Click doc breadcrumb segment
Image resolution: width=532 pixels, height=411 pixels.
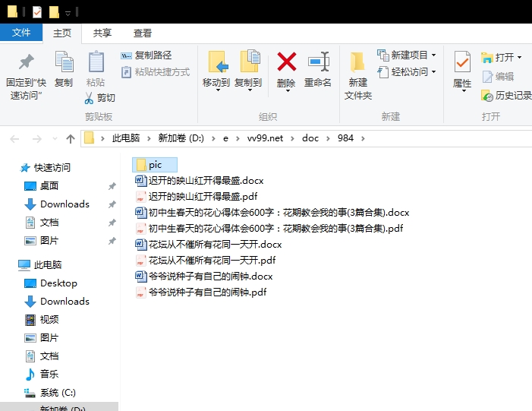click(x=310, y=138)
